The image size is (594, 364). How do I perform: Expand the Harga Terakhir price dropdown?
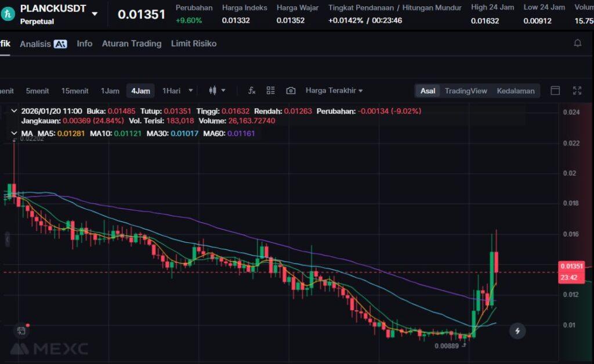coord(334,91)
